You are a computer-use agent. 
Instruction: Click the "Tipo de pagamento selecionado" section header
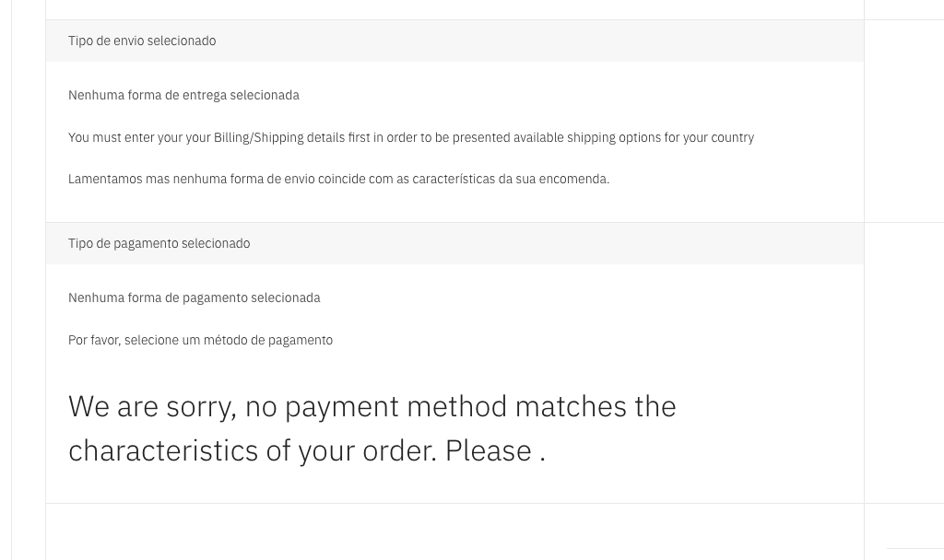click(159, 243)
